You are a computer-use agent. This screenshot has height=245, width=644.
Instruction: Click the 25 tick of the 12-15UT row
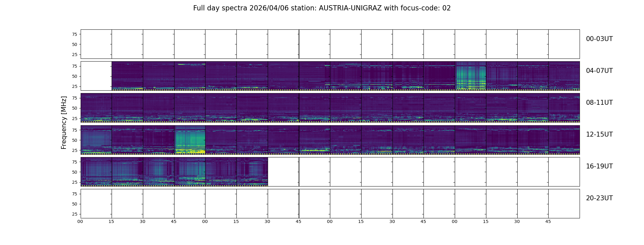click(75, 150)
